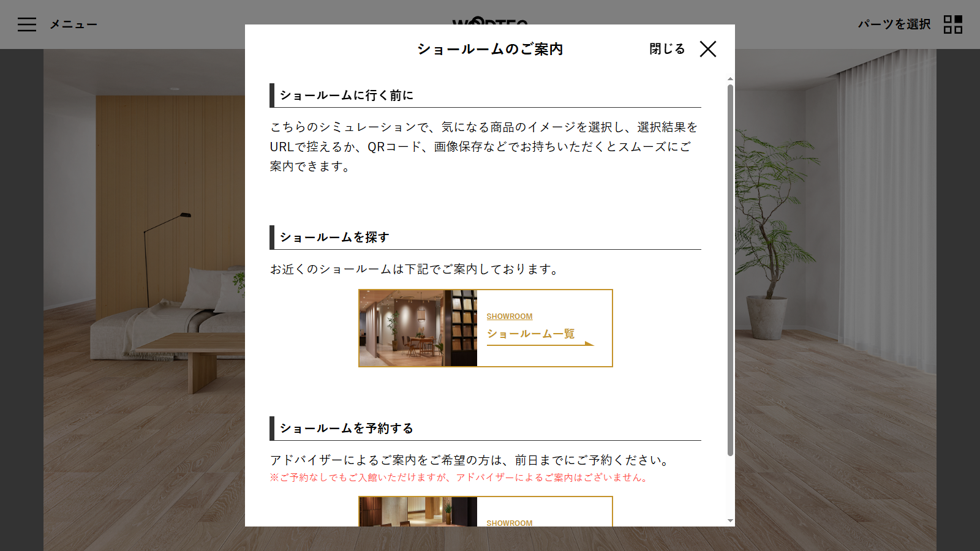The height and width of the screenshot is (551, 980).
Task: Open the ショールーム一覧 link
Action: click(x=530, y=334)
